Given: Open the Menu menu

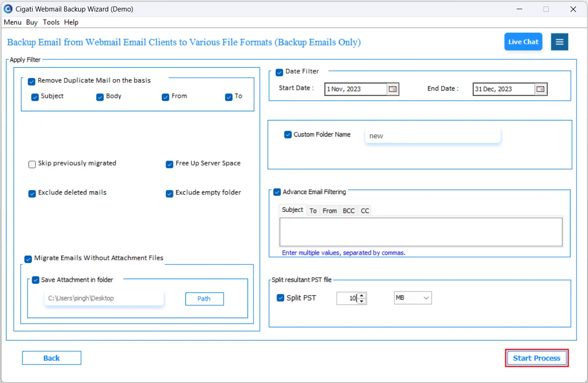Looking at the screenshot, I should [x=12, y=22].
